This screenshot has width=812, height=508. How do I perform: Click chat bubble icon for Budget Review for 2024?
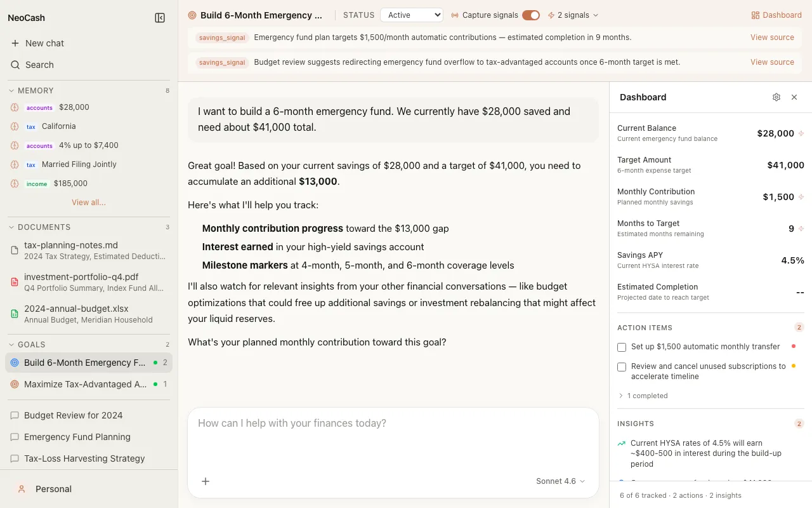pyautogui.click(x=15, y=415)
